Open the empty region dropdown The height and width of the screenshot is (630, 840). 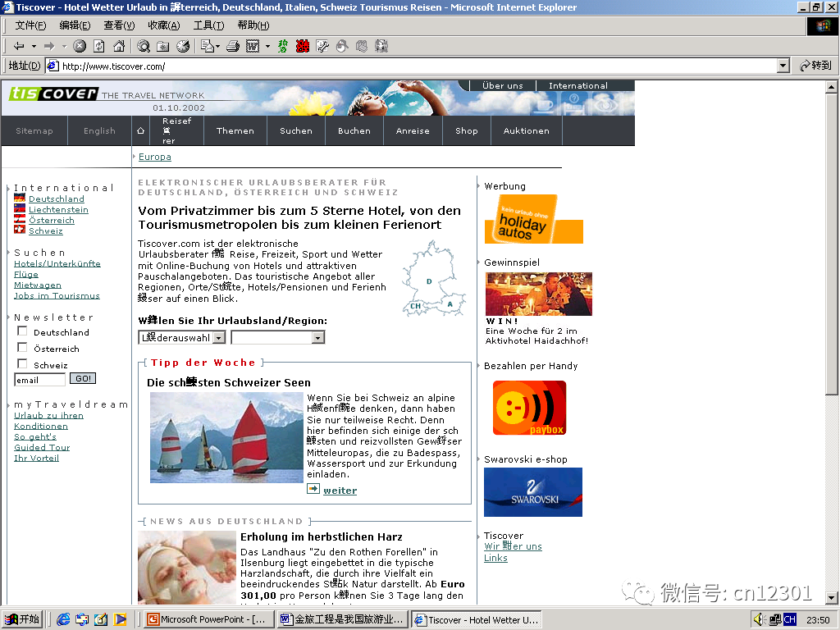click(278, 337)
